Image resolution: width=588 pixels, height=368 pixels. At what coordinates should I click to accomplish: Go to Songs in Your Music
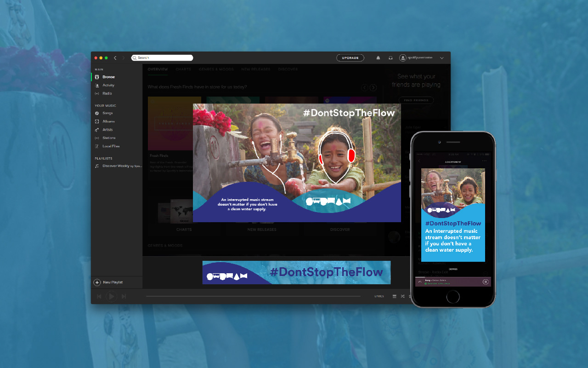click(107, 113)
